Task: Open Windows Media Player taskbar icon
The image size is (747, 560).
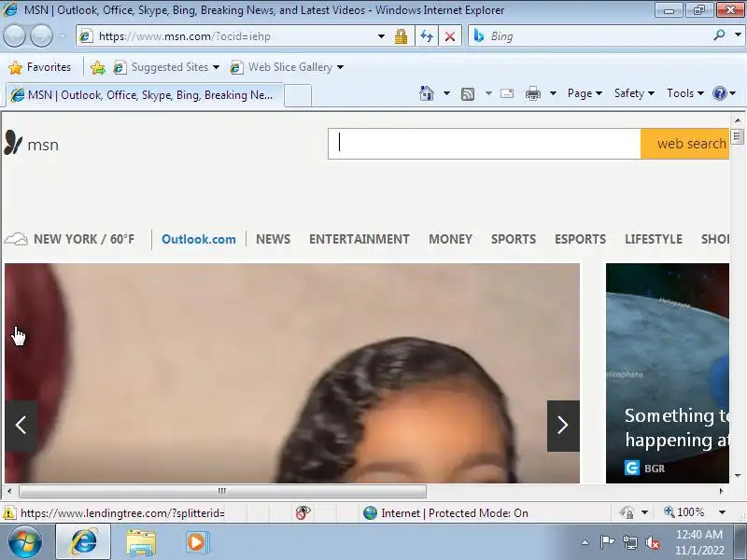Action: [x=196, y=542]
